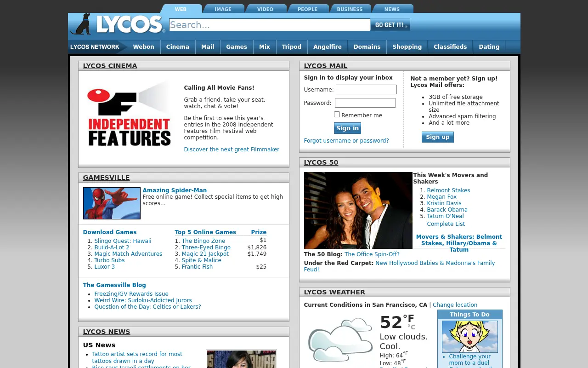
Task: Open the GAMESVILLE section heading
Action: (x=106, y=178)
